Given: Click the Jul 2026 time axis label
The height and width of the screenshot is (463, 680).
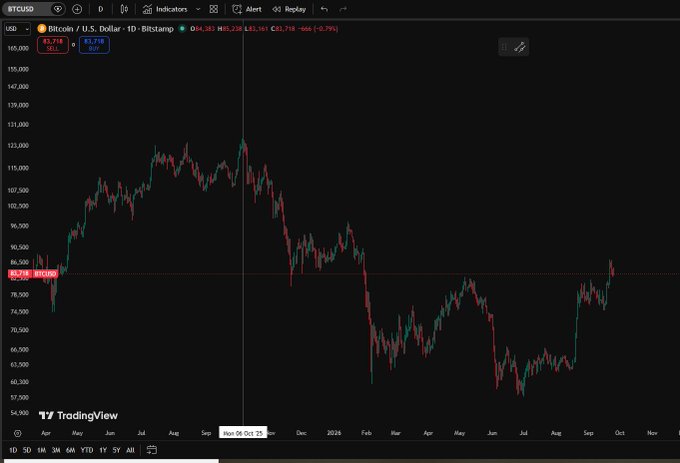Looking at the screenshot, I should [523, 433].
